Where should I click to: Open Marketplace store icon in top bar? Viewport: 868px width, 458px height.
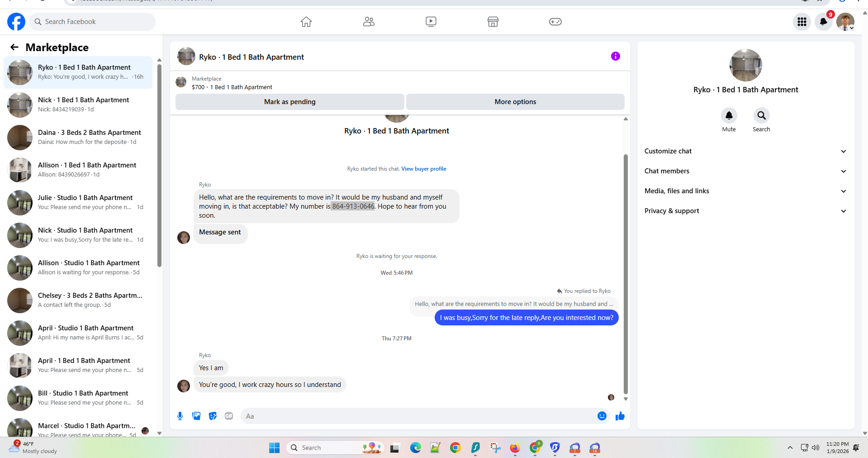point(493,22)
